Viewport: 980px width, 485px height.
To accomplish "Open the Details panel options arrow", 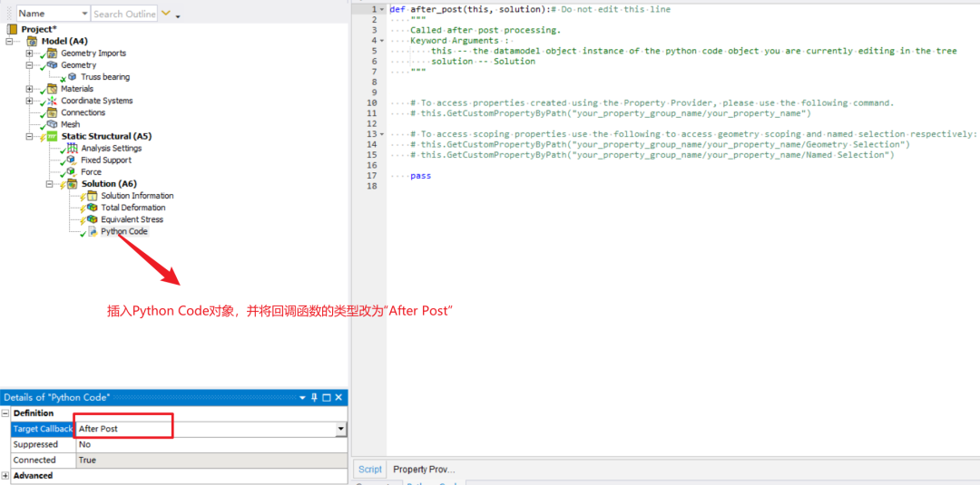I will pos(302,398).
